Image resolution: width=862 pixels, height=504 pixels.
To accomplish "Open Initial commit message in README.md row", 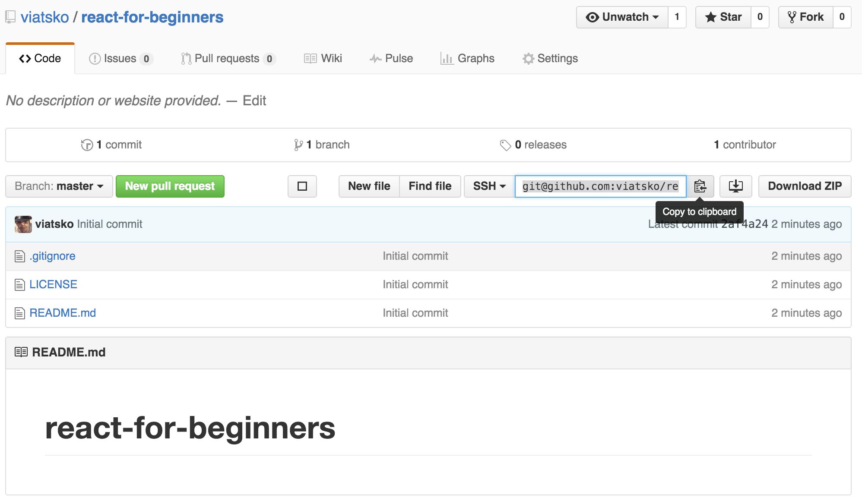I will pyautogui.click(x=415, y=313).
